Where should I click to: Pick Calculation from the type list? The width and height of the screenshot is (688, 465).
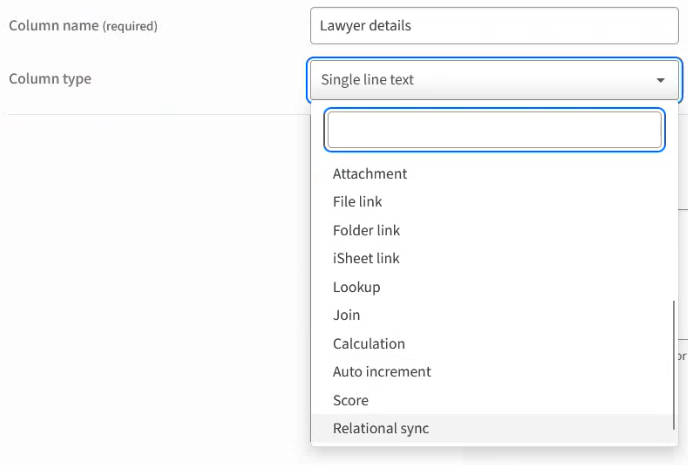coord(369,343)
